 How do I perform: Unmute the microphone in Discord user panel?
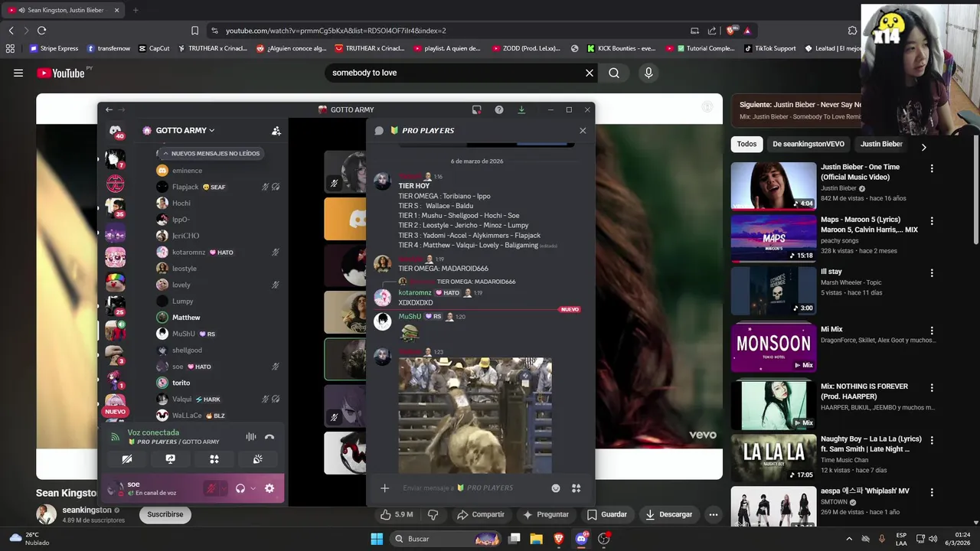pos(210,488)
